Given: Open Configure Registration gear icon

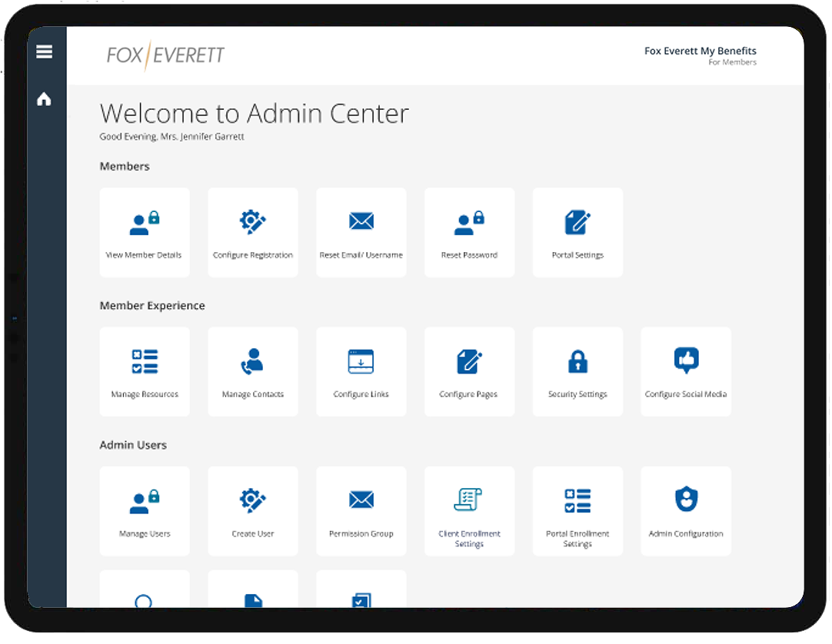Looking at the screenshot, I should (x=252, y=222).
